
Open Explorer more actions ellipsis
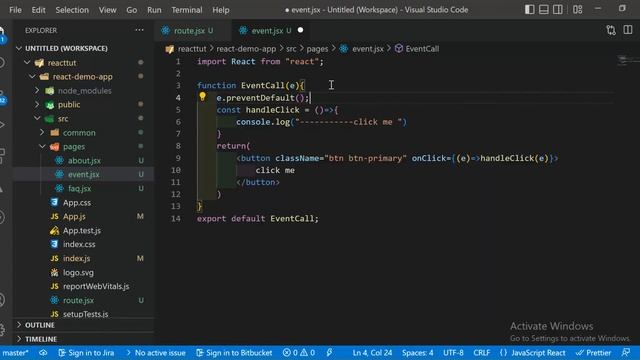point(139,30)
